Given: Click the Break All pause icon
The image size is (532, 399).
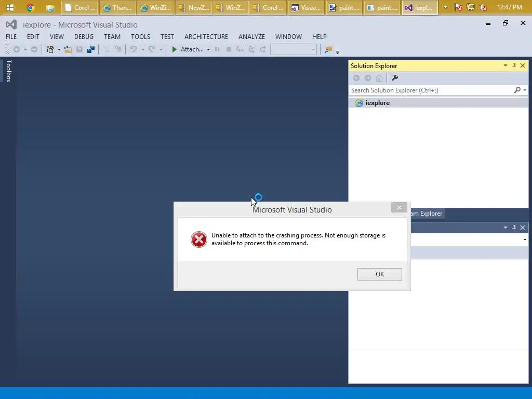Looking at the screenshot, I should pos(217,49).
